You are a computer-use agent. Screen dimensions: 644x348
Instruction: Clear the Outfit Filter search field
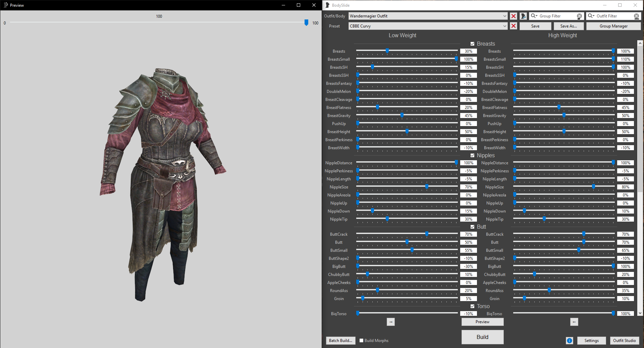coord(636,16)
